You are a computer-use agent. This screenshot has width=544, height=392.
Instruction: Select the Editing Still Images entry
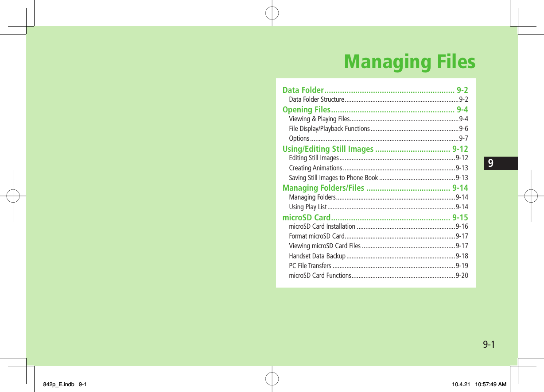coord(313,158)
